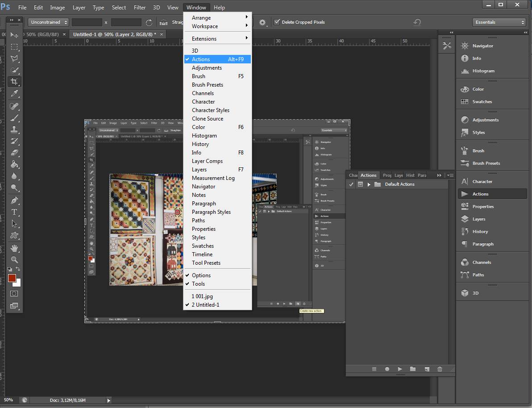
Task: Create new action set folder icon
Action: [413, 369]
